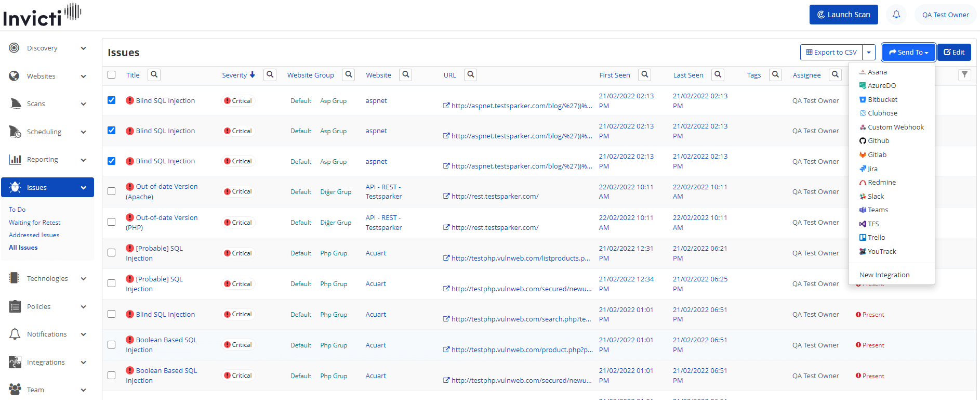
Task: Click the search icon beside Website Group column
Action: pyautogui.click(x=349, y=74)
